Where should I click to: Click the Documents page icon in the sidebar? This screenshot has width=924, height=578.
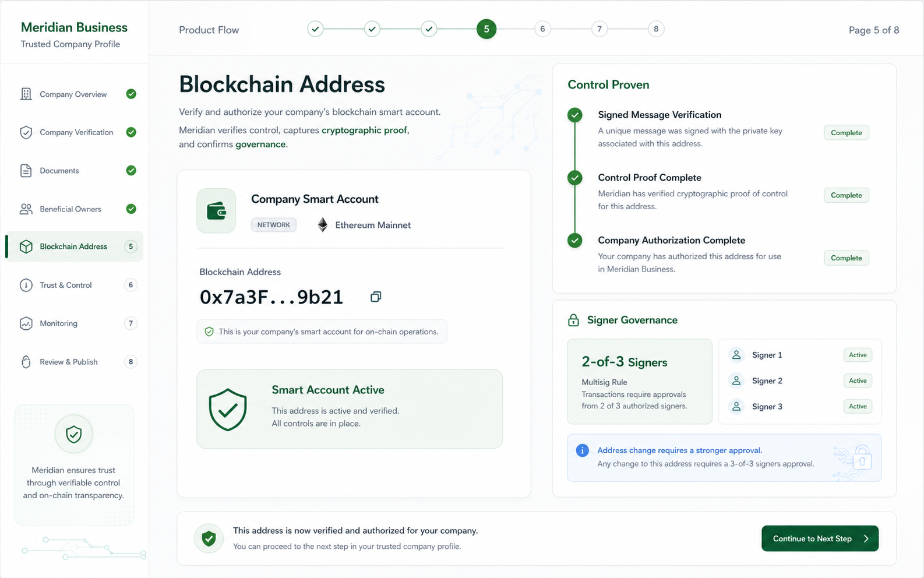26,171
